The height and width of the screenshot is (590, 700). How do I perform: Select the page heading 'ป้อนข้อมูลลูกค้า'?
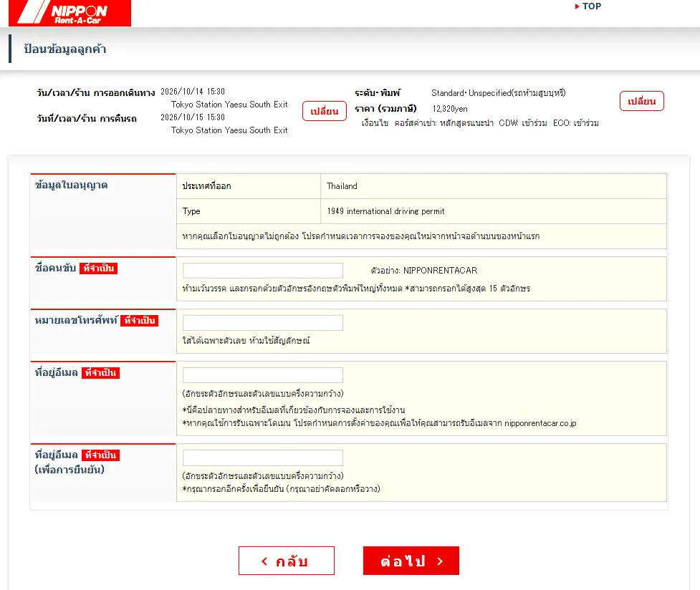click(x=65, y=49)
